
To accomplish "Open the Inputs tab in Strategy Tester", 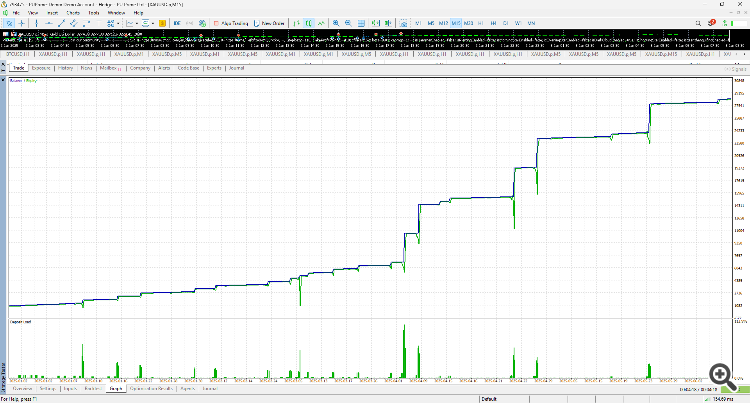I will 70,389.
